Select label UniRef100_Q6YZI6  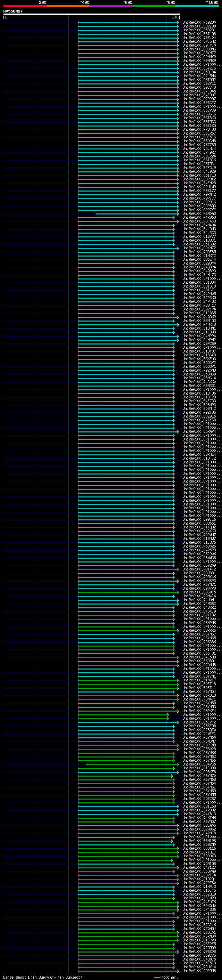(199, 68)
